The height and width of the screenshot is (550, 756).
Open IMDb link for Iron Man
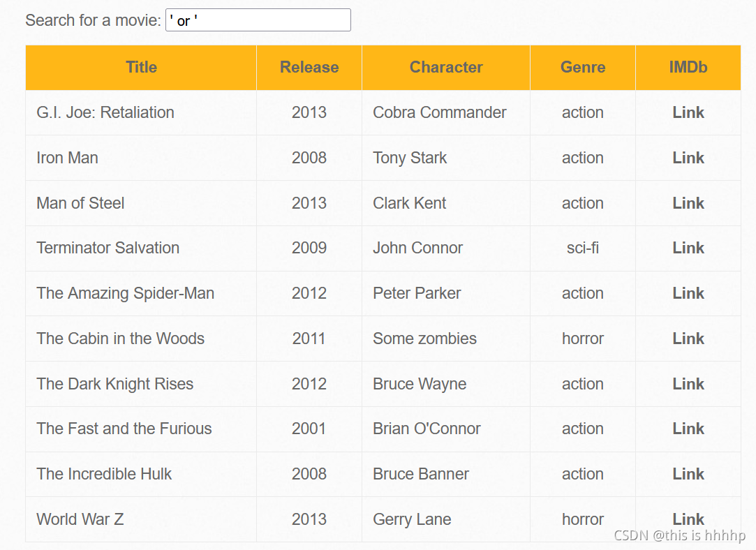(688, 158)
